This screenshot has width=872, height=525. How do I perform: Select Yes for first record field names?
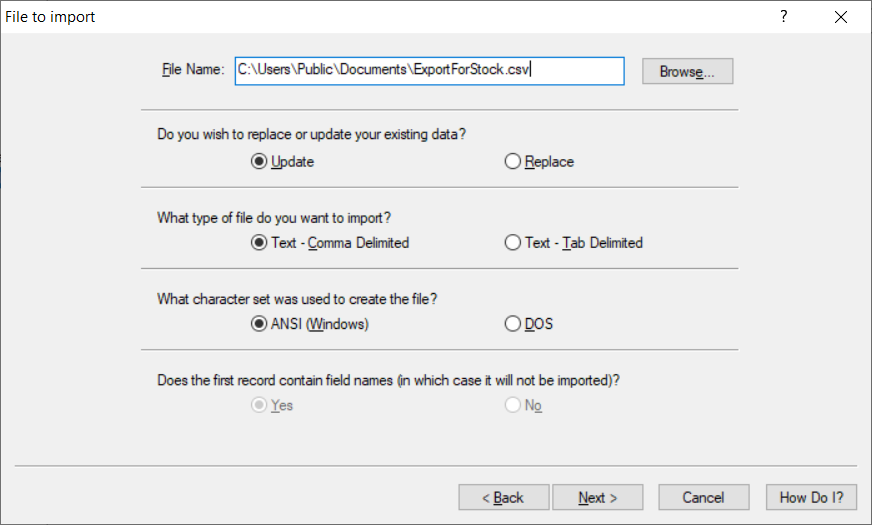coord(259,405)
